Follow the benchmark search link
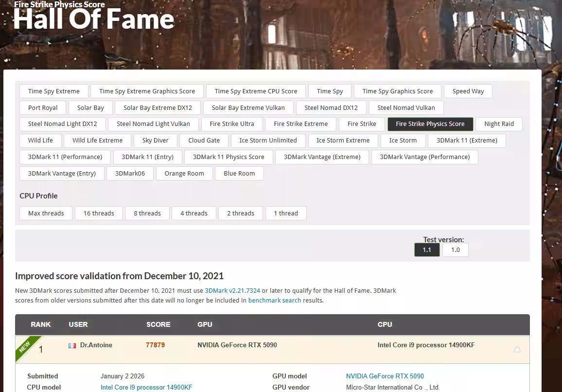562x392 pixels. click(x=274, y=301)
